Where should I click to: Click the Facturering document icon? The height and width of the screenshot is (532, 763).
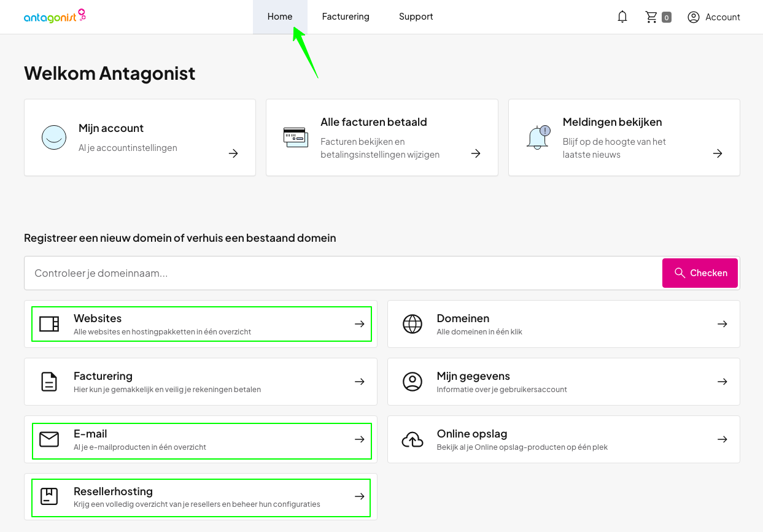pos(49,382)
